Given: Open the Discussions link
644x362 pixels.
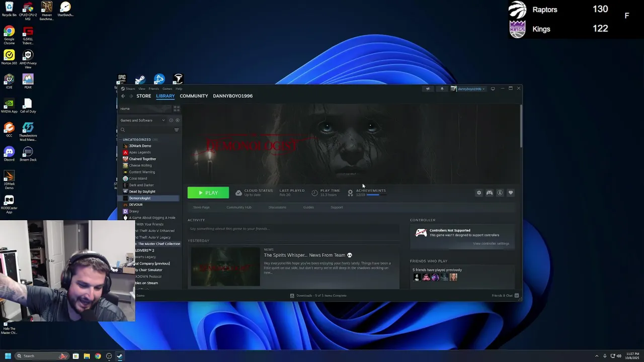Looking at the screenshot, I should (277, 207).
